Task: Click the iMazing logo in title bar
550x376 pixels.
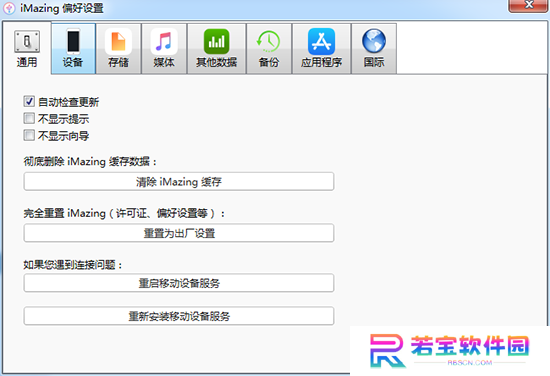Action: 9,8
